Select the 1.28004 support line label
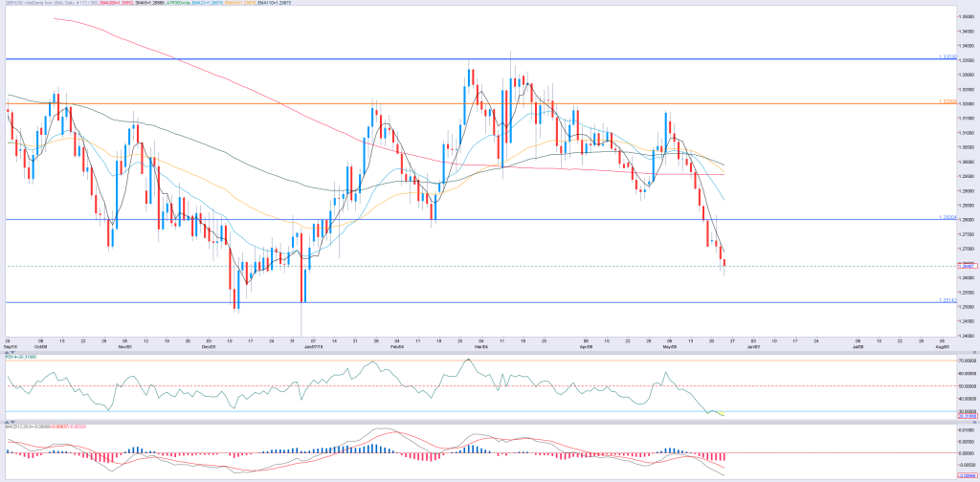 coord(947,217)
